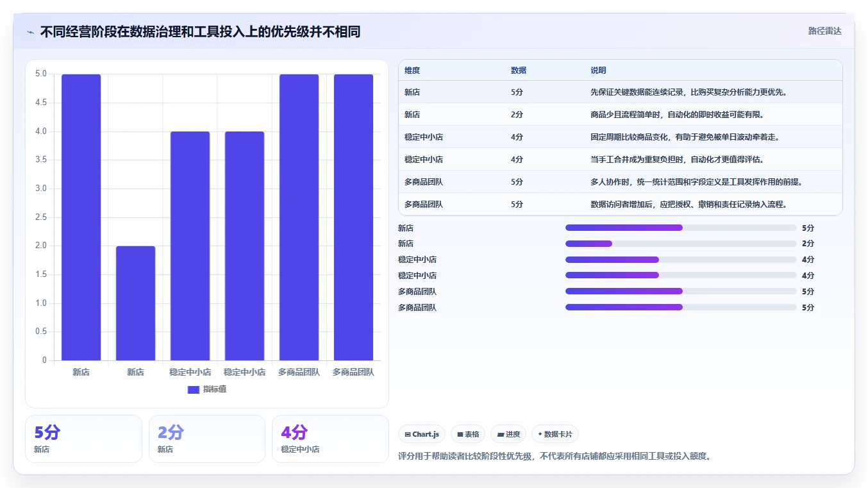Viewport: 868px width, 488px height.
Task: Click the lightning icon beside the page title
Action: coord(31,32)
